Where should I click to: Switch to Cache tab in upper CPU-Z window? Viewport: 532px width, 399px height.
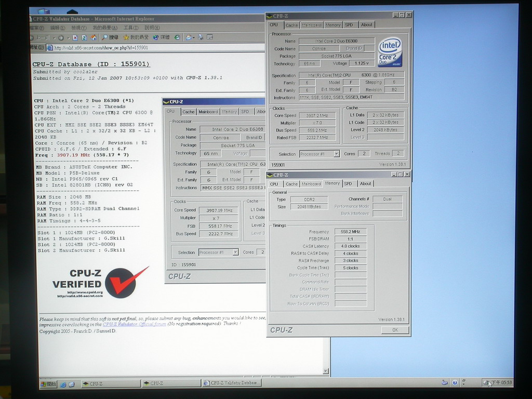291,25
